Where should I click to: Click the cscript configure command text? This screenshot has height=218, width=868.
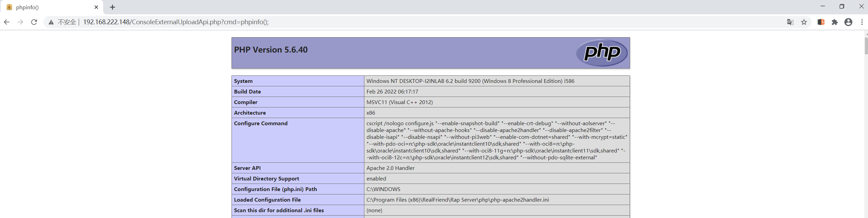pyautogui.click(x=497, y=140)
